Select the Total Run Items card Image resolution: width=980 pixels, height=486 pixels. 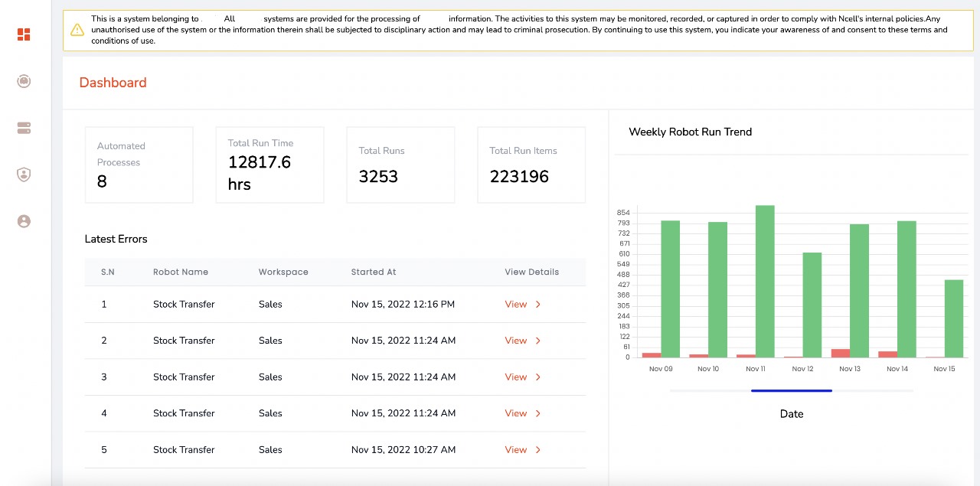coord(531,165)
